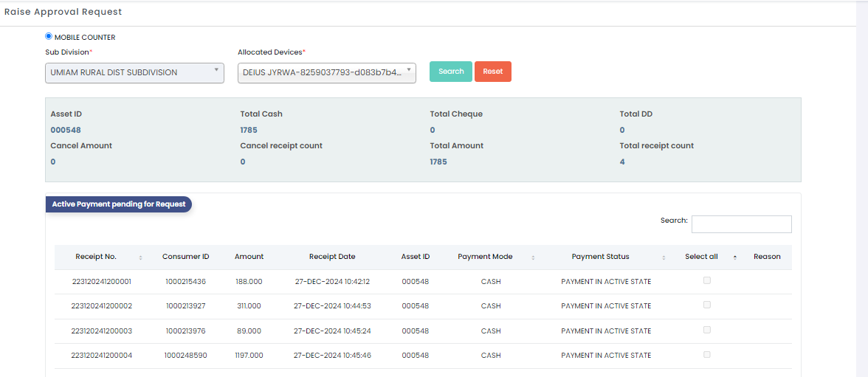Check the box for receipt 223120241200001
The image size is (868, 377).
[707, 280]
